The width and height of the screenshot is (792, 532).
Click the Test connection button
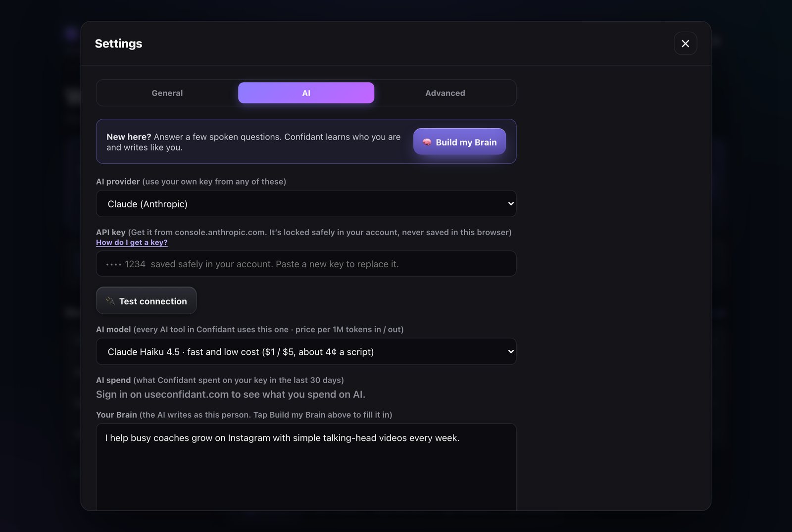[146, 300]
